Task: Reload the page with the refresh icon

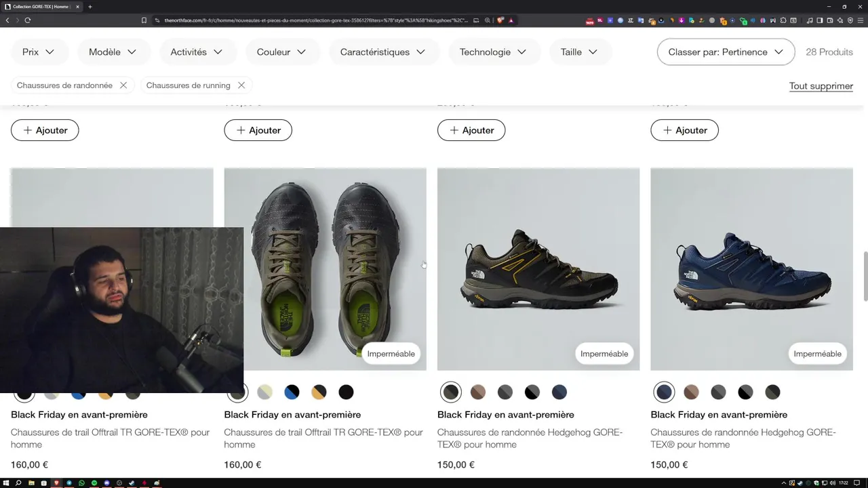Action: click(x=27, y=20)
